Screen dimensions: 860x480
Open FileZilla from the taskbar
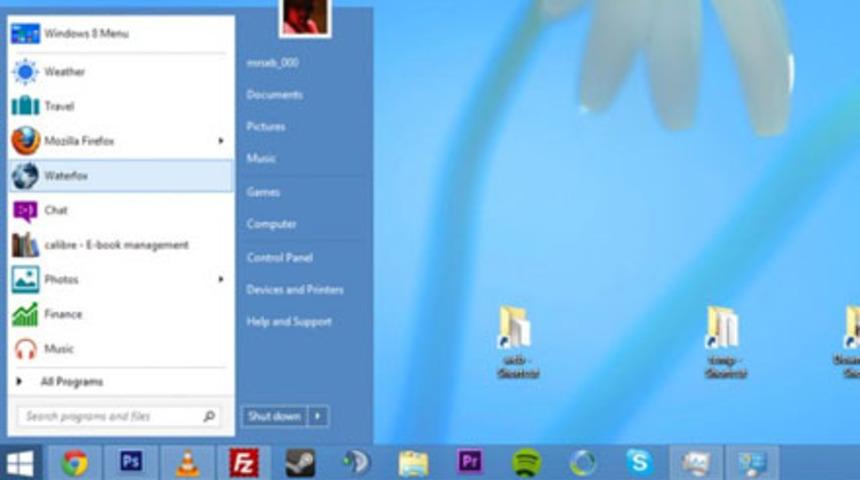(244, 463)
